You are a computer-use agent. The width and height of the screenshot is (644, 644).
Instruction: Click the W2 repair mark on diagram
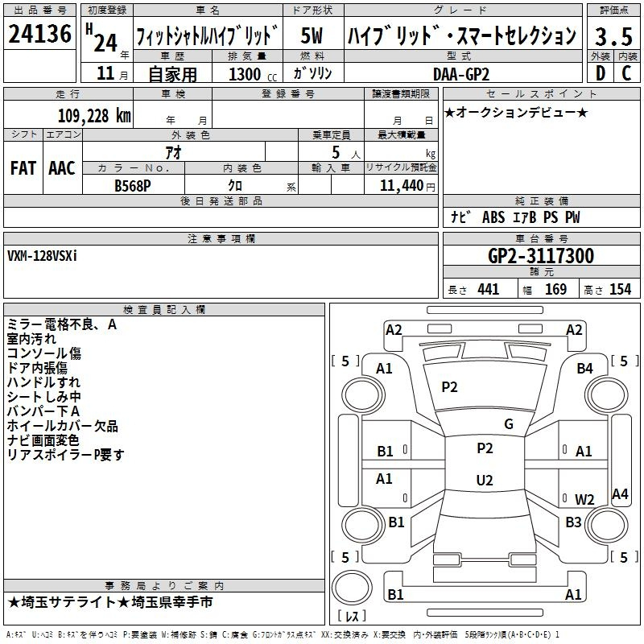584,499
